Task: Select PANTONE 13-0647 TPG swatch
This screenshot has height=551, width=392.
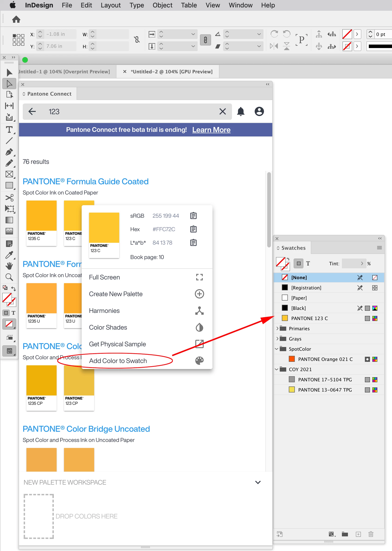Action: tap(329, 390)
